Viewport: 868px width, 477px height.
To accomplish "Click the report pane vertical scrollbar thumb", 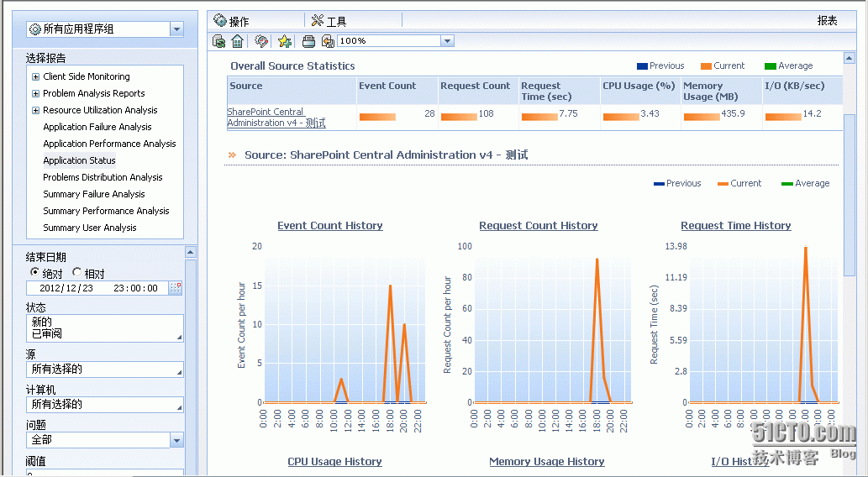I will pyautogui.click(x=850, y=195).
